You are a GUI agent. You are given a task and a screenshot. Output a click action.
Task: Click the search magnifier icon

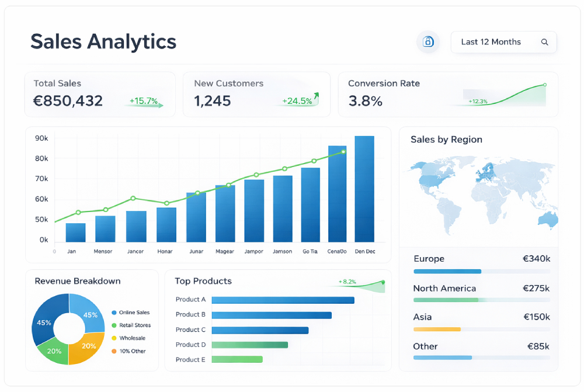(x=544, y=42)
